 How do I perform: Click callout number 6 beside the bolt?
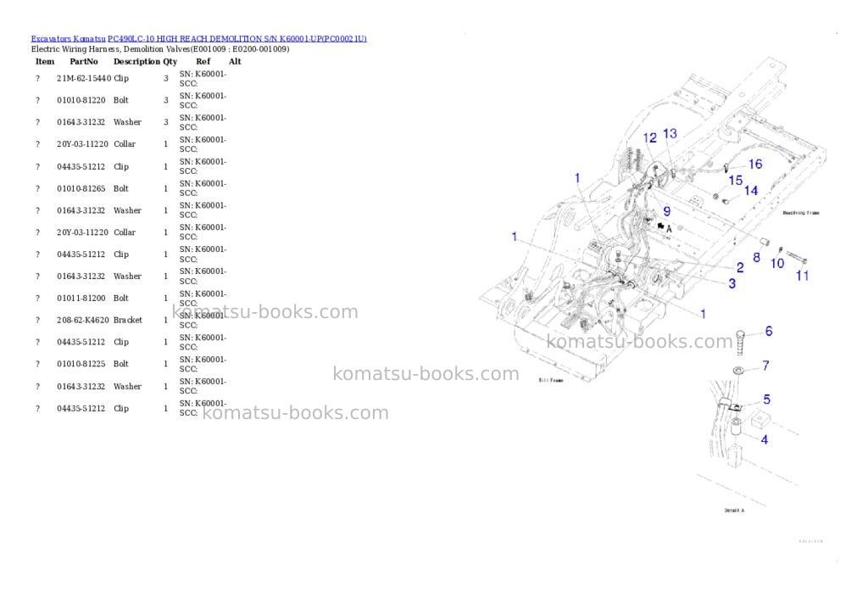click(769, 332)
